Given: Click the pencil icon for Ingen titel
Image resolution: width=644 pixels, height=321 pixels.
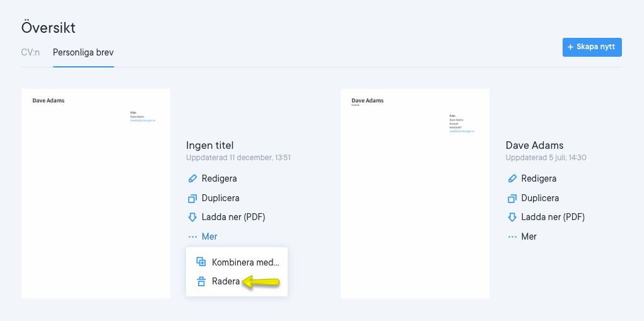Looking at the screenshot, I should pyautogui.click(x=192, y=178).
